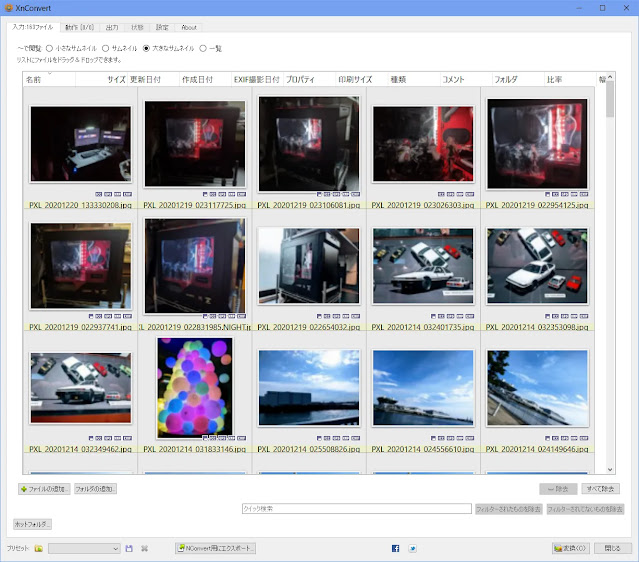Open the 設定 settings tab

pos(162,27)
